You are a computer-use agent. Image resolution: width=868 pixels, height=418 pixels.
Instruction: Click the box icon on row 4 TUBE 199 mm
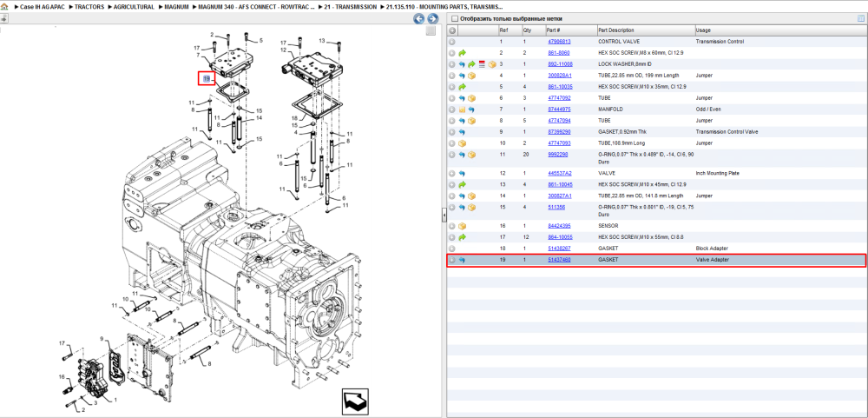pos(471,76)
